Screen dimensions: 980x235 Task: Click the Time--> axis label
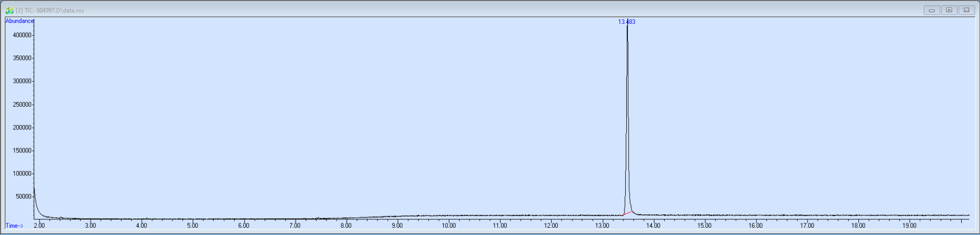point(14,226)
